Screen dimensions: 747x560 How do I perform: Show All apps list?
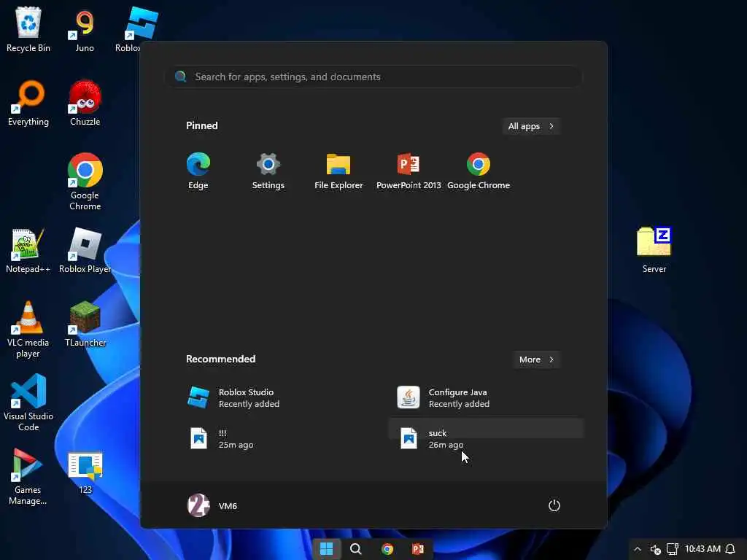point(531,126)
